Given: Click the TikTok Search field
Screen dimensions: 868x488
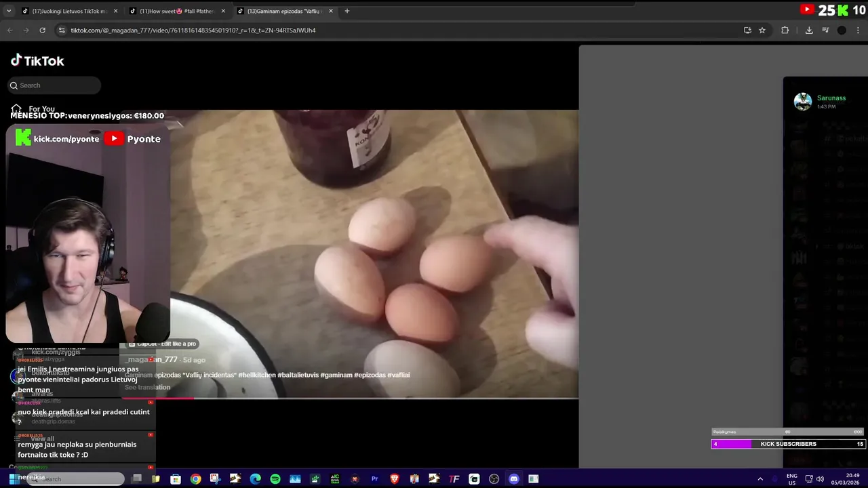Looking at the screenshot, I should coord(54,85).
